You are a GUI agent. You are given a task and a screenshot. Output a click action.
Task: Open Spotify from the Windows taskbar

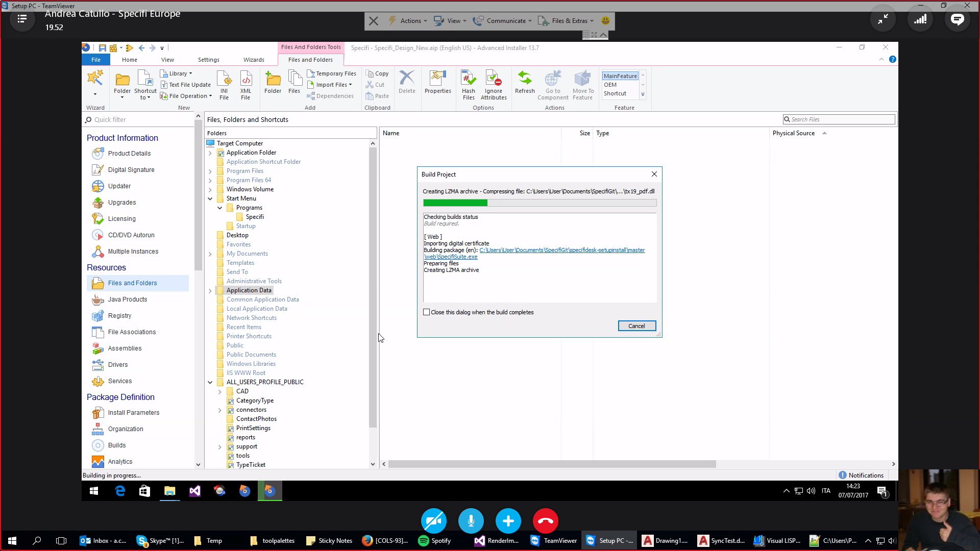pos(435,541)
